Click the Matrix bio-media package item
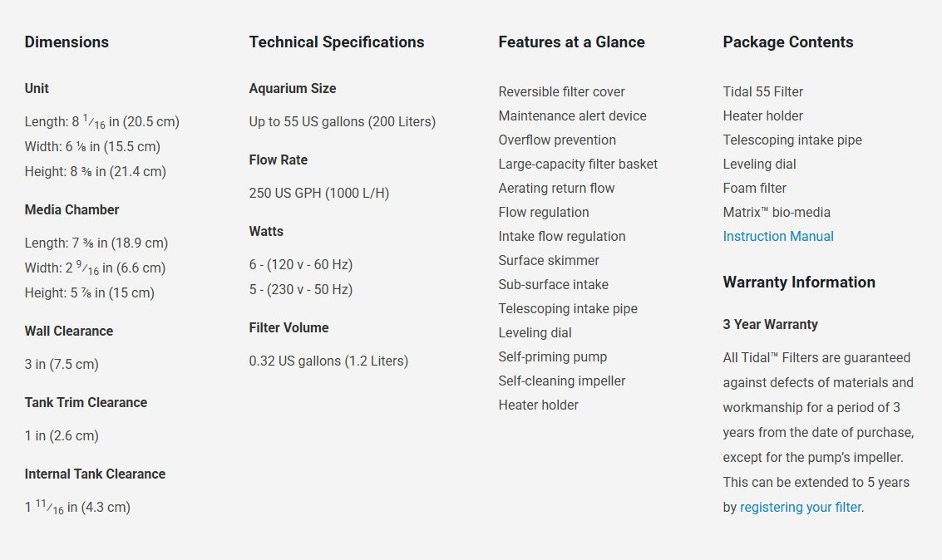This screenshot has width=942, height=560. click(777, 212)
